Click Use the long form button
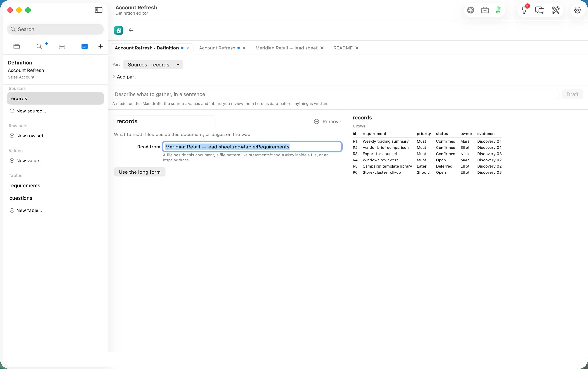The image size is (588, 369). (x=140, y=172)
